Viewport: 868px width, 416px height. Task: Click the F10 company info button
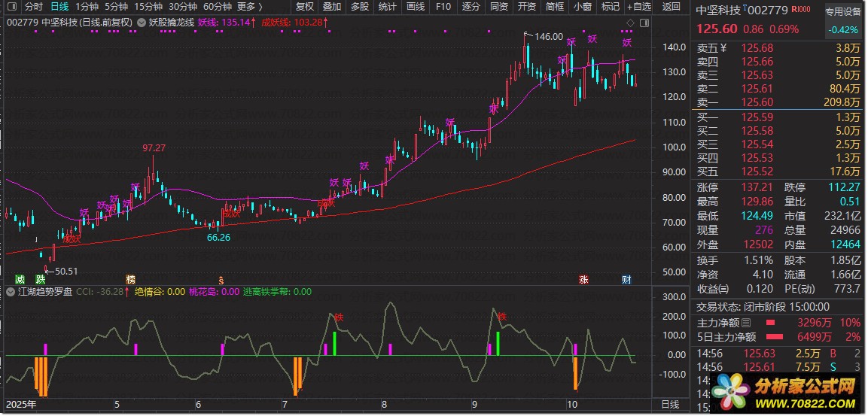click(x=443, y=8)
